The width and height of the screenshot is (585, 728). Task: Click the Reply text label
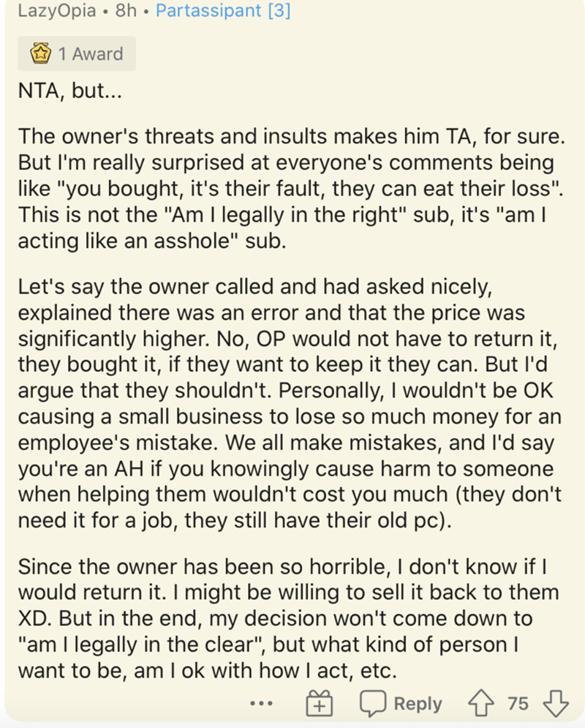tap(418, 704)
